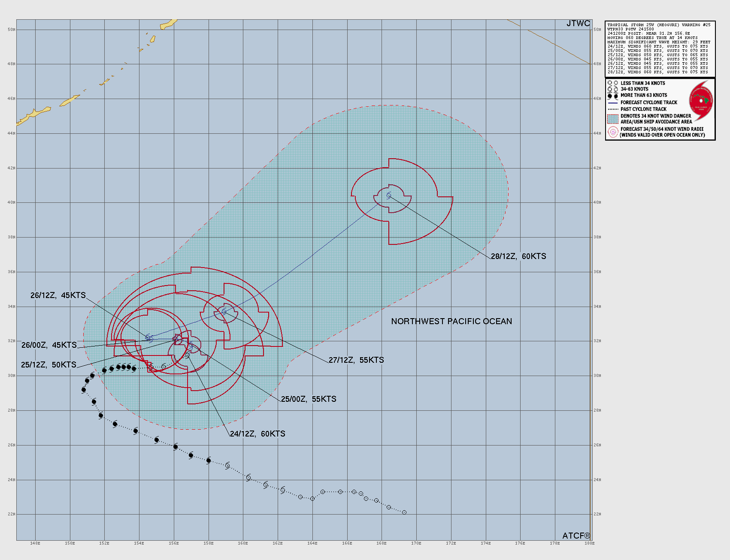Click the 'Less than 34 knots' legend symbol
This screenshot has height=560, width=730.
click(612, 83)
